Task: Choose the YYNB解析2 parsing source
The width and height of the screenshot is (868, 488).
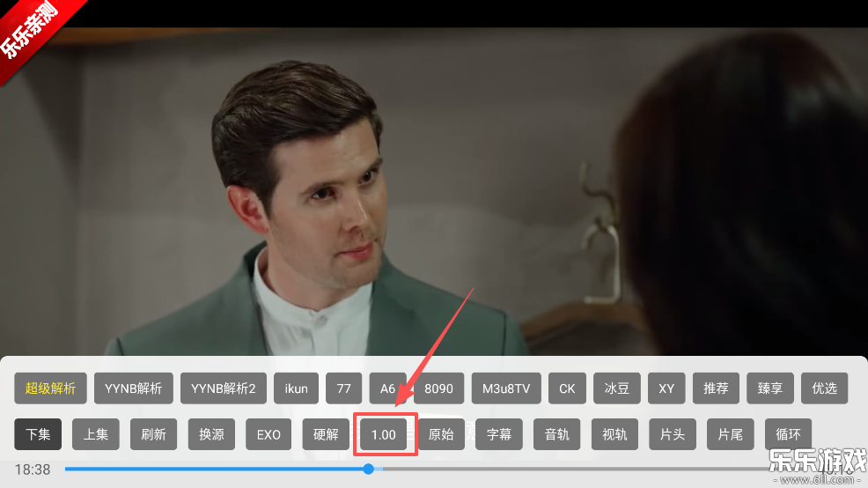Action: pos(223,388)
